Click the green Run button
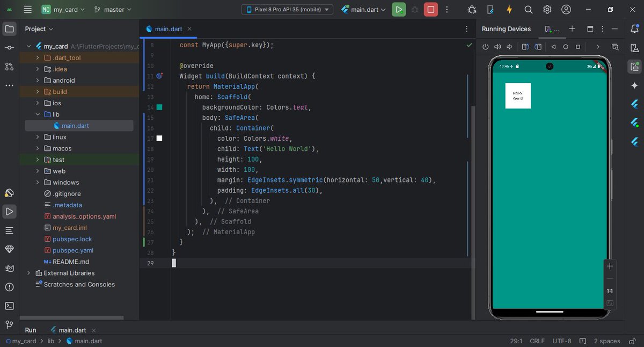 click(x=399, y=10)
